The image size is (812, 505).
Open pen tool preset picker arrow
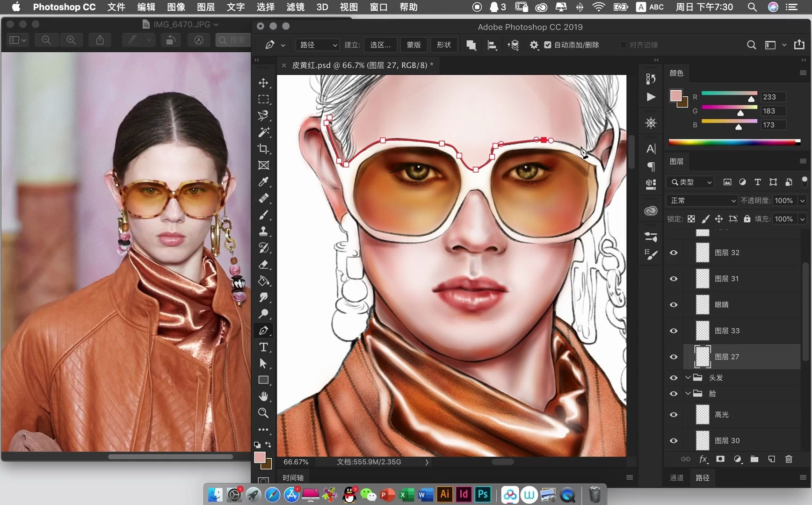click(283, 45)
